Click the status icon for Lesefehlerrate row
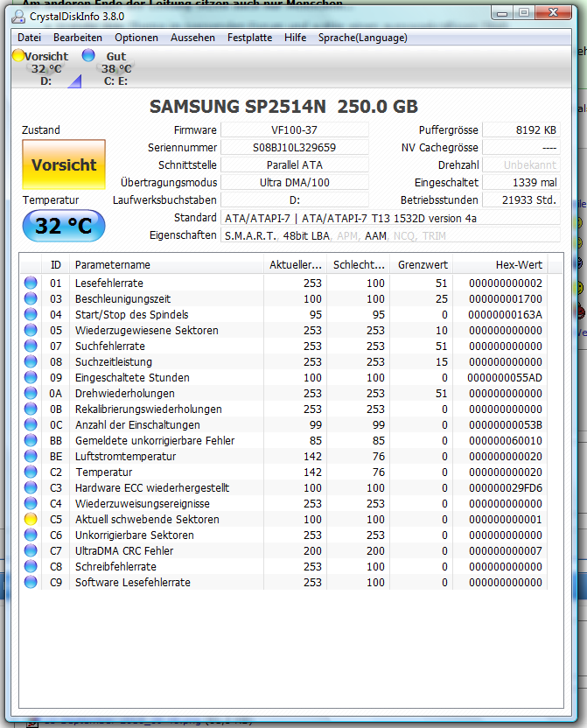This screenshot has width=587, height=728. point(31,283)
